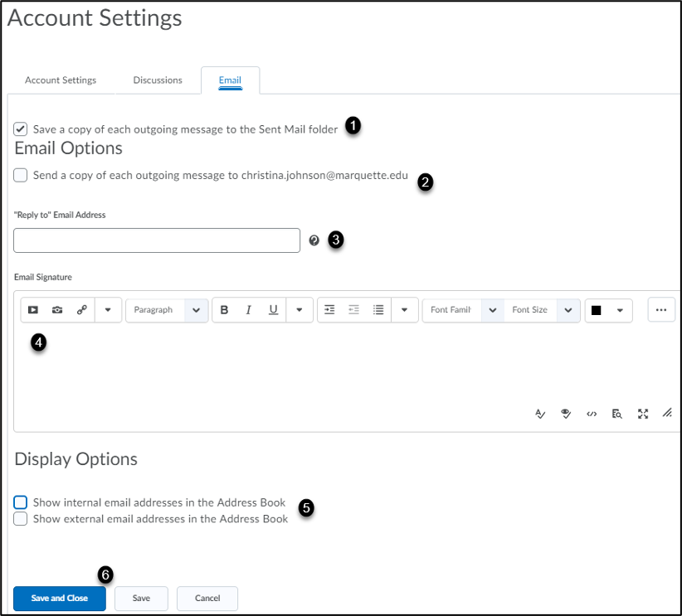
Task: Enable Show external email addresses option
Action: 21,519
